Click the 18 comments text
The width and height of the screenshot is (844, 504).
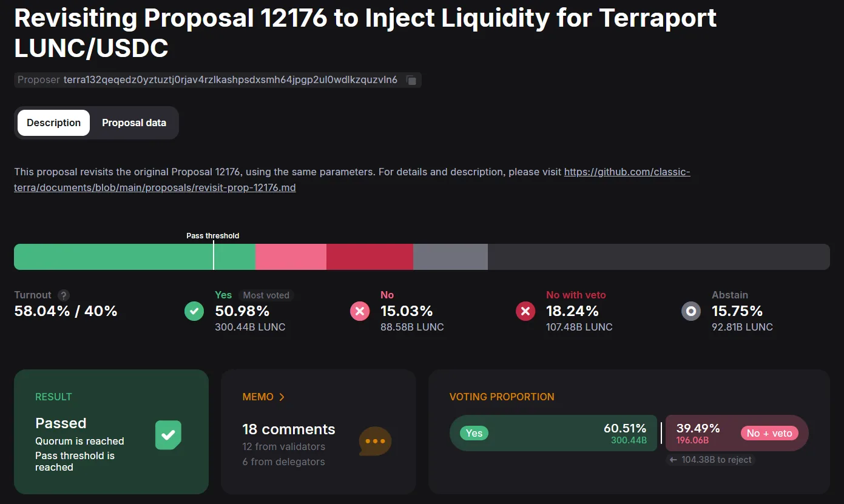pyautogui.click(x=289, y=429)
